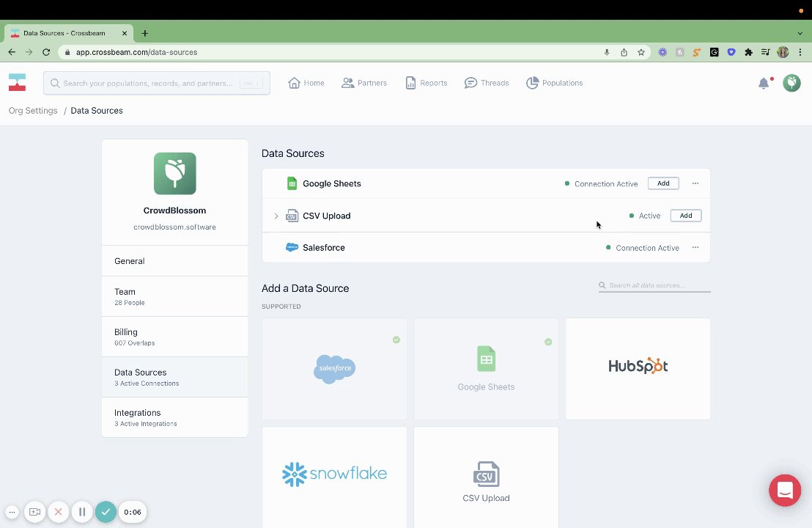Viewport: 812px width, 528px height.
Task: Go to Partners page
Action: [x=364, y=83]
